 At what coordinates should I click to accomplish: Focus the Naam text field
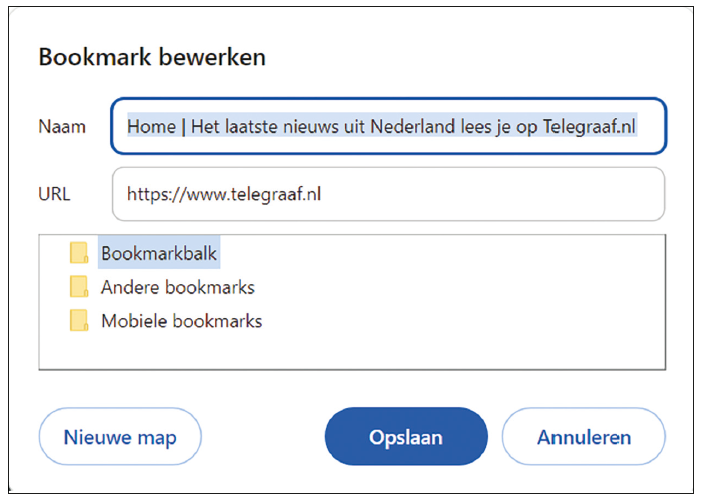point(388,126)
